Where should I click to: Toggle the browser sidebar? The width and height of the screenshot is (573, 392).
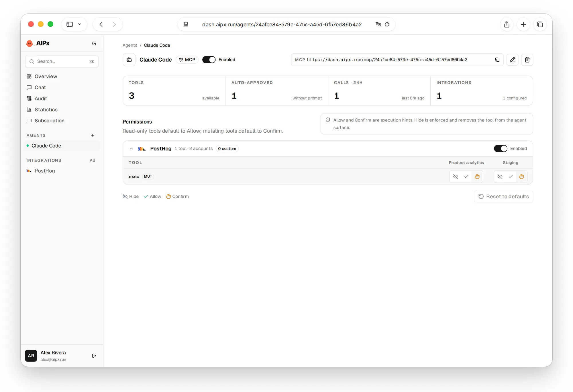(x=70, y=24)
